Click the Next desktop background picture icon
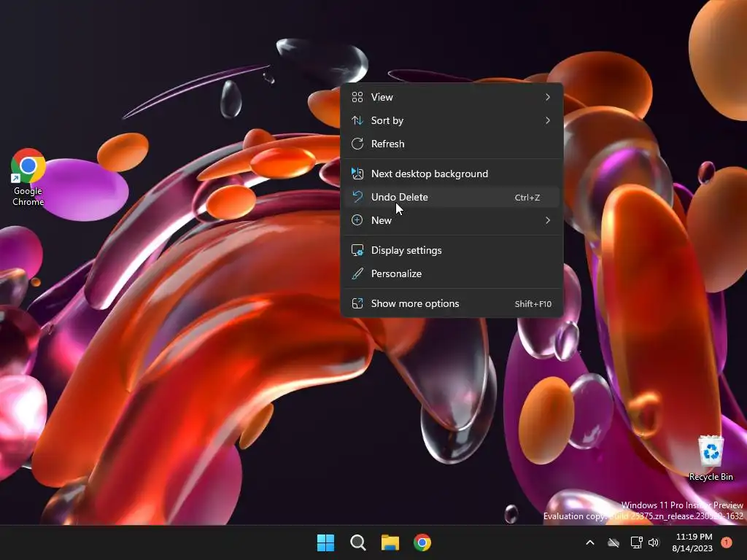This screenshot has height=560, width=747. pos(357,174)
